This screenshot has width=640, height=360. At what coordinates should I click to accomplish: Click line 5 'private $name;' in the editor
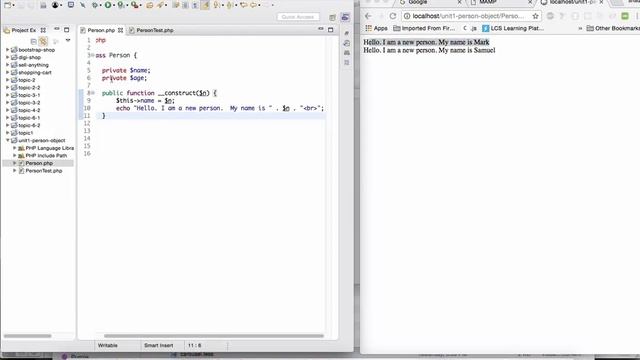pyautogui.click(x=126, y=70)
